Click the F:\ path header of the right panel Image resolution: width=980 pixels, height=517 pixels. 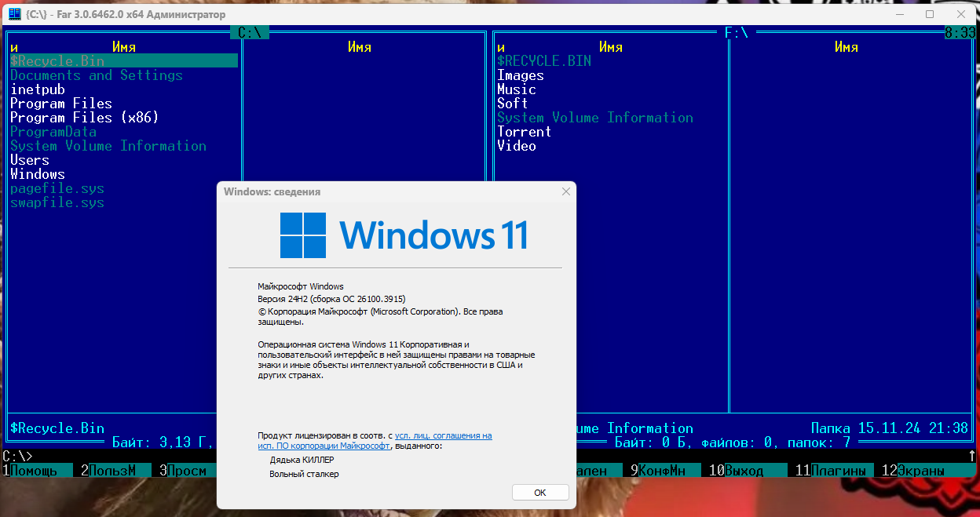point(737,33)
